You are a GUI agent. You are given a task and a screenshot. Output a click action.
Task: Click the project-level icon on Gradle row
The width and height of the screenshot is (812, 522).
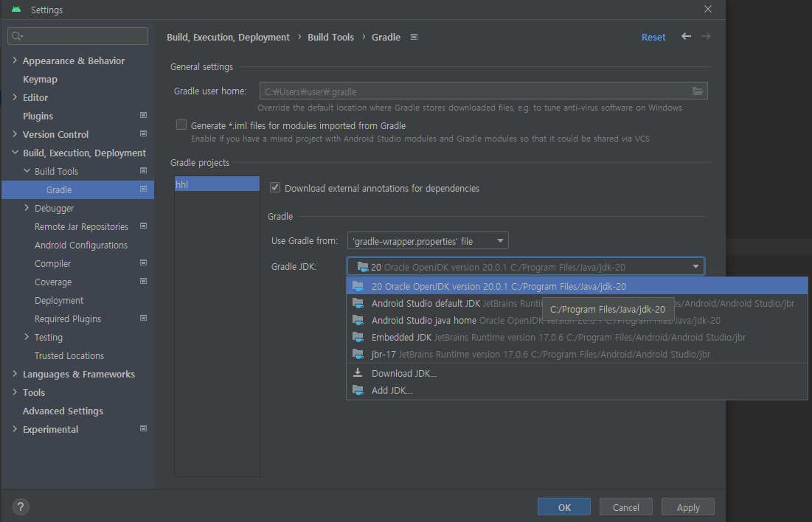point(144,189)
